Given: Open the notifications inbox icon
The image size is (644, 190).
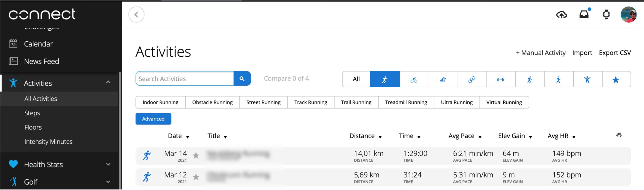Looking at the screenshot, I should pos(584,15).
